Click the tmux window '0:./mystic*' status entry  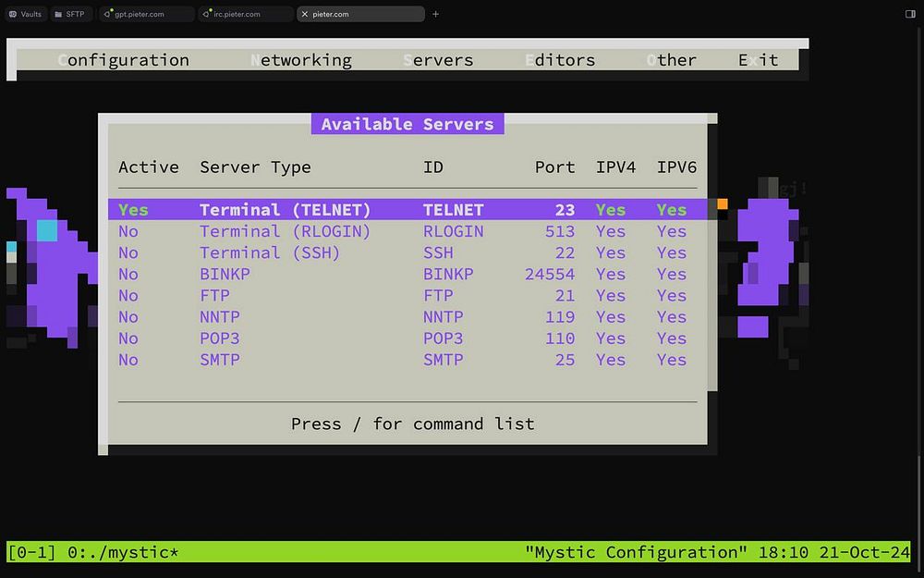[x=123, y=553]
